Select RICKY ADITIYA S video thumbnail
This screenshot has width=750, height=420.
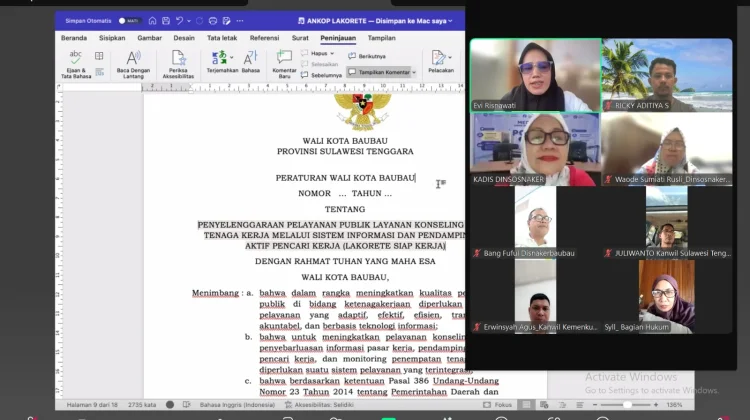point(667,75)
